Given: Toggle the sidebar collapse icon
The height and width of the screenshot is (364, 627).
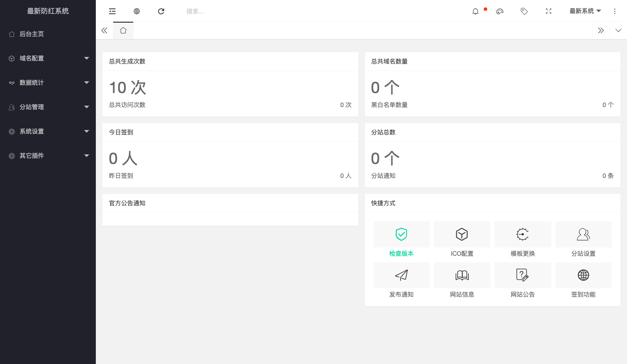Looking at the screenshot, I should (112, 11).
